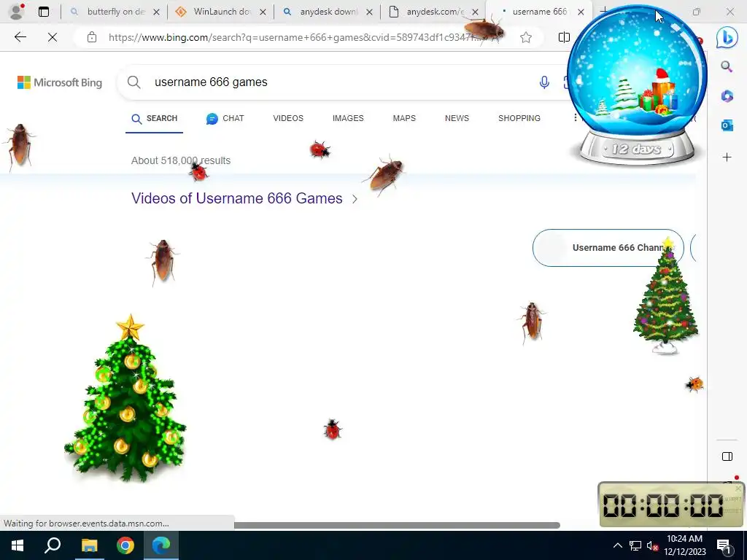747x560 pixels.
Task: Switch to SHOPPING results
Action: pyautogui.click(x=519, y=118)
